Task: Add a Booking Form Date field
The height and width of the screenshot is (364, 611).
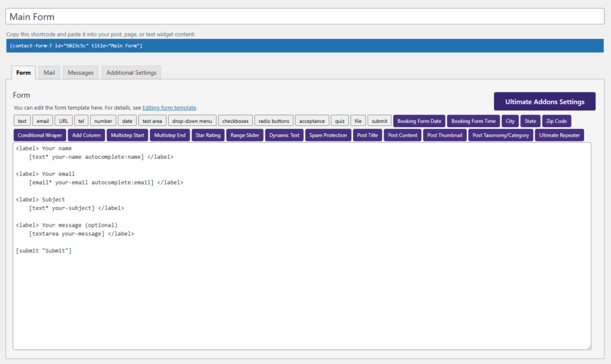Action: click(419, 121)
